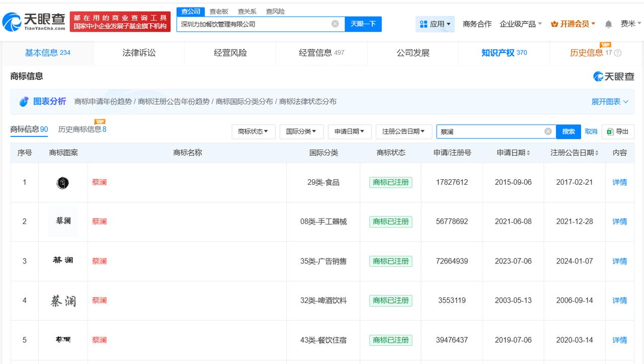
Task: Click the red banner advertisement
Action: [x=120, y=22]
